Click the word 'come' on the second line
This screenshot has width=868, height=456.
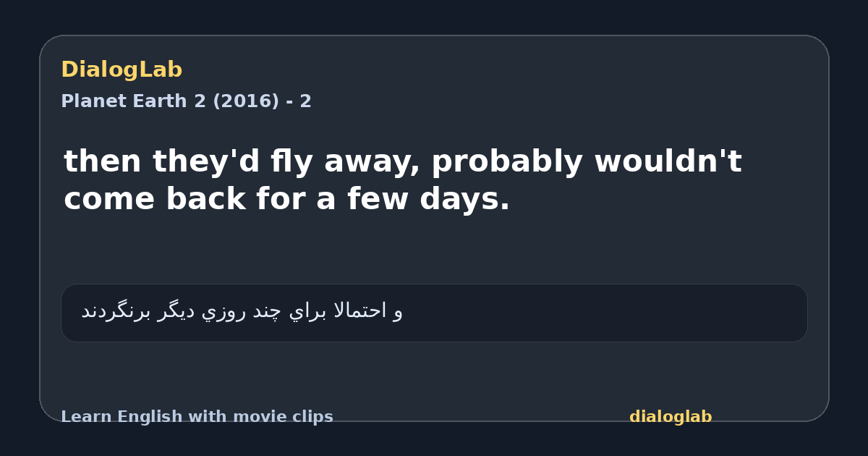[x=109, y=200]
